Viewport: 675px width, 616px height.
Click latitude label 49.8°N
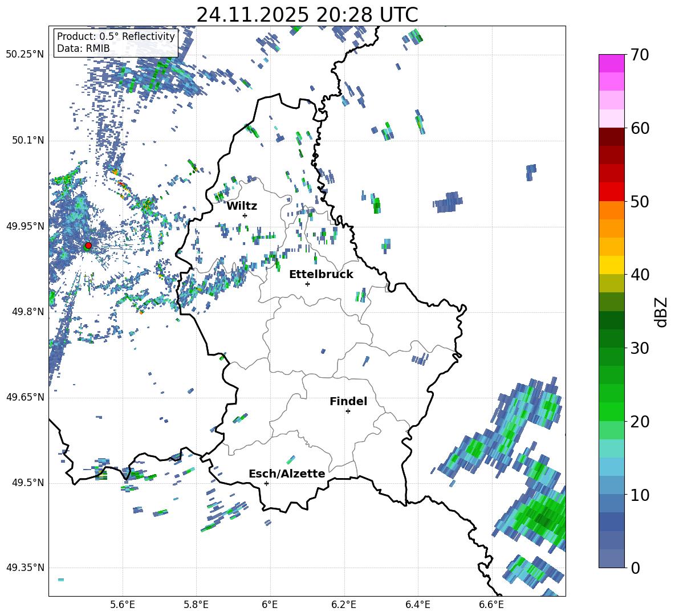point(27,312)
